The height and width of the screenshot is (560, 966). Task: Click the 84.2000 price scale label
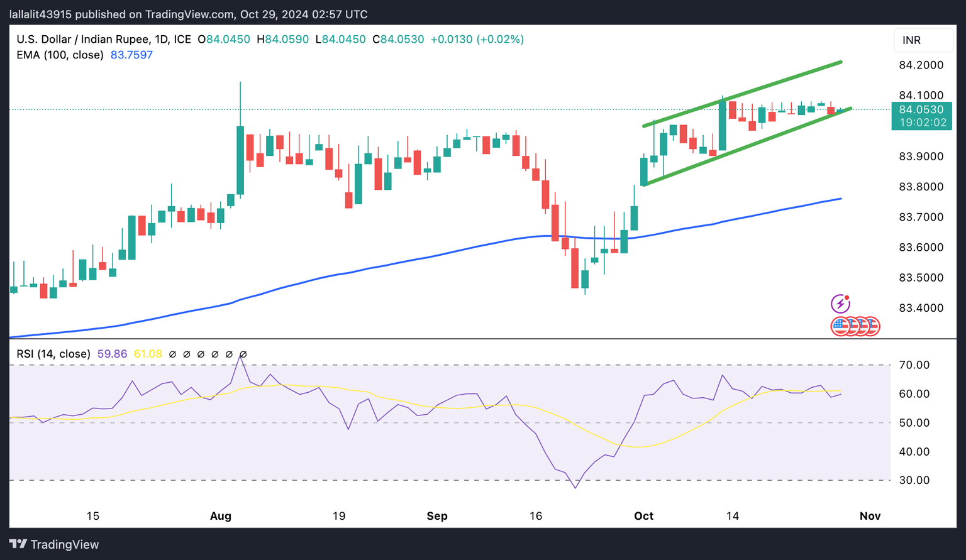pos(921,65)
